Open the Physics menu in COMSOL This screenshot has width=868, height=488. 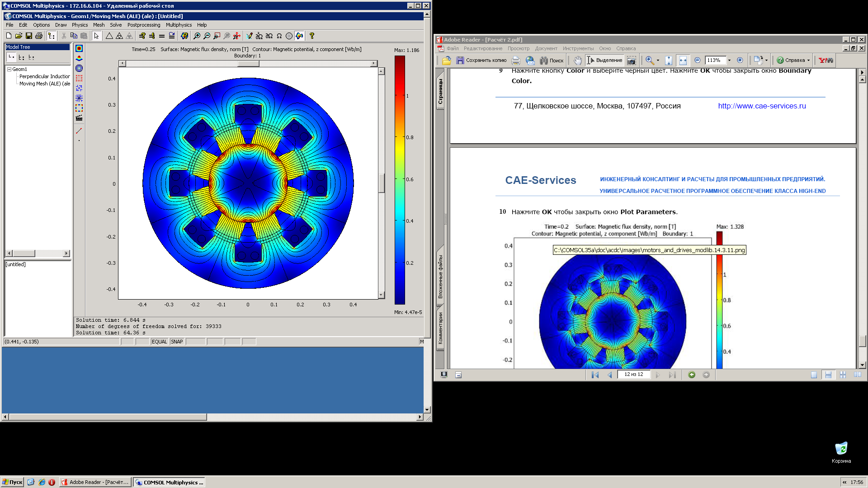pos(80,25)
